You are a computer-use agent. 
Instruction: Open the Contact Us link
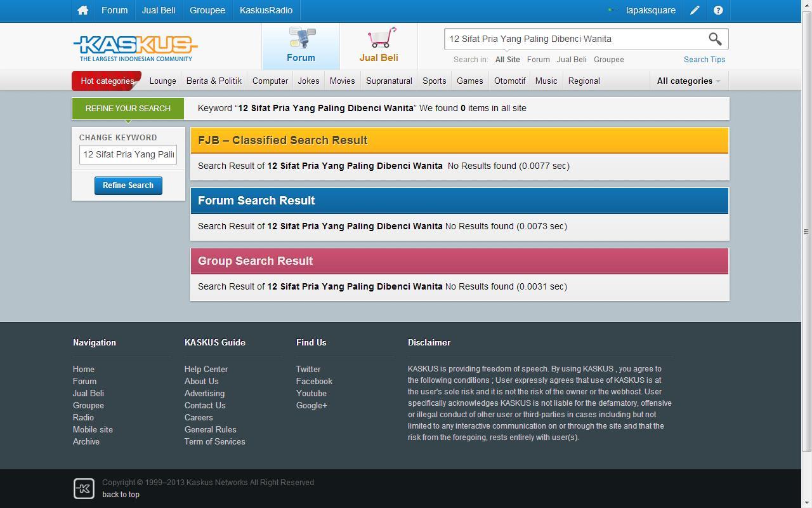(205, 405)
